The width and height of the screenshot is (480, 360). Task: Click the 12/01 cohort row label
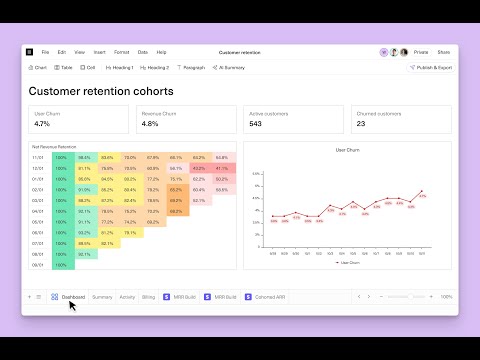(38, 168)
